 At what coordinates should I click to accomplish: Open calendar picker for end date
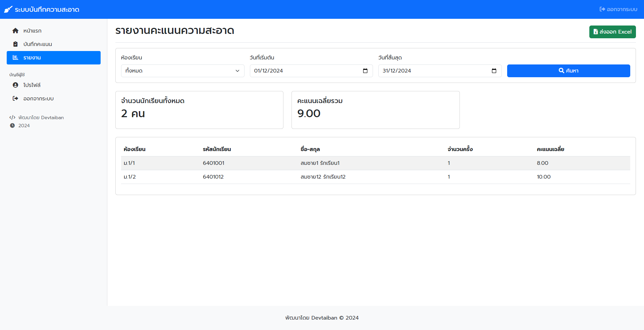coord(494,71)
